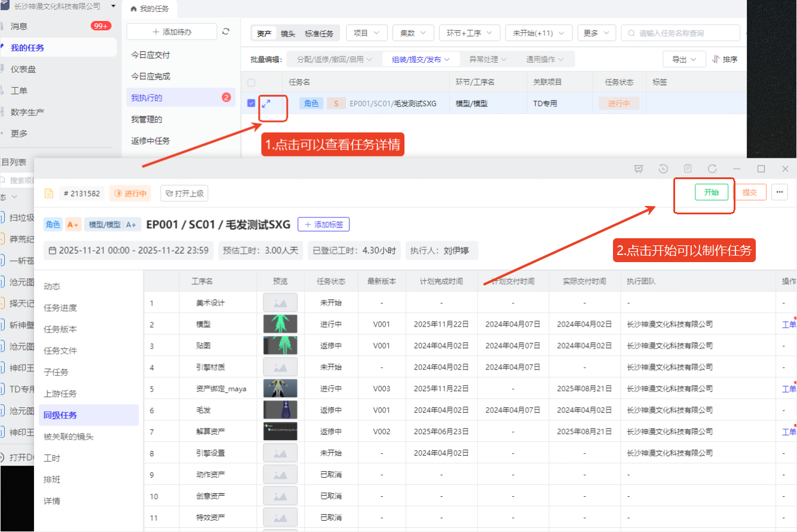Image resolution: width=797 pixels, height=532 pixels.
Task: Click the reload icon in detail window title bar
Action: pyautogui.click(x=712, y=169)
